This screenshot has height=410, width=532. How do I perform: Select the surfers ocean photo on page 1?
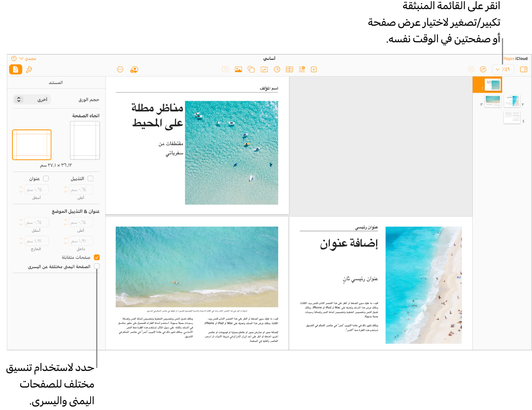coord(231,153)
